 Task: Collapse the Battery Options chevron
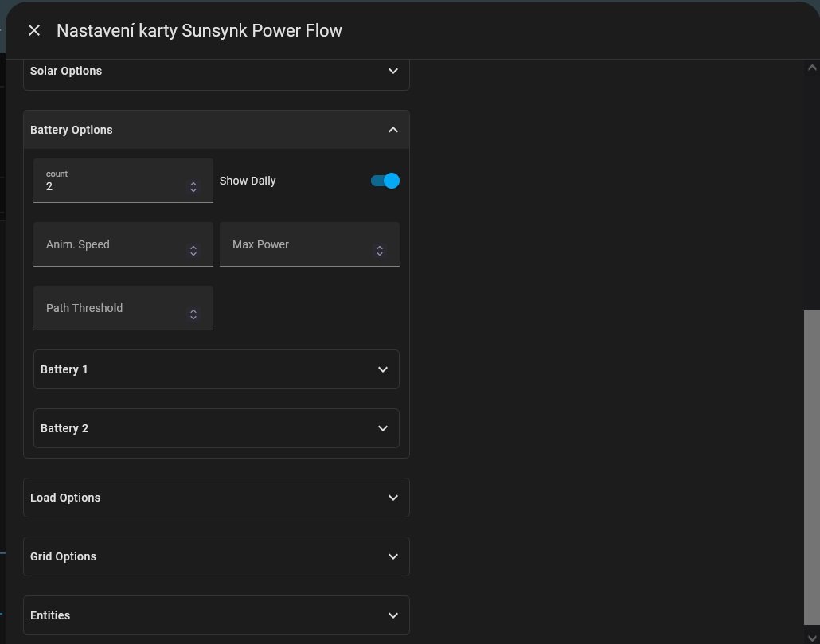coord(392,130)
